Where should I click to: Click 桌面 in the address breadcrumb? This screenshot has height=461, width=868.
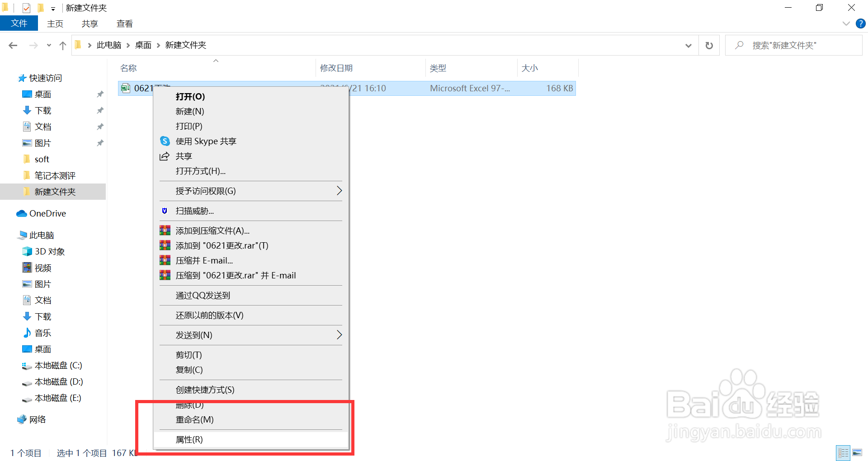tap(143, 45)
